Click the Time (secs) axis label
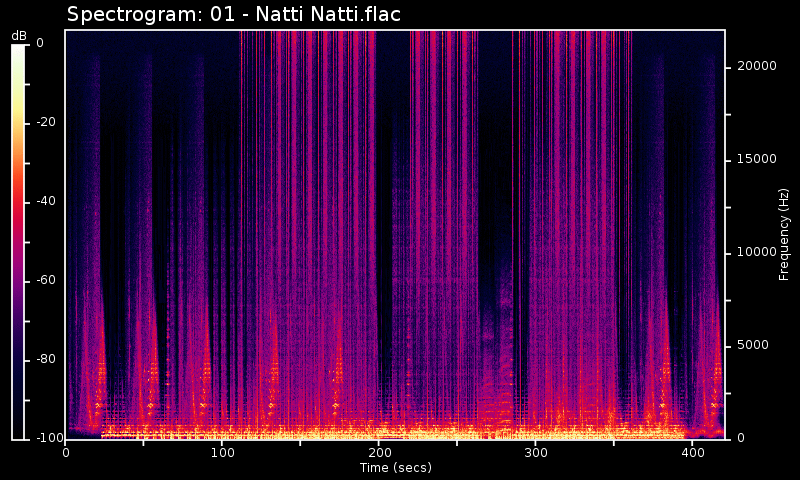800x480 pixels. coord(394,468)
